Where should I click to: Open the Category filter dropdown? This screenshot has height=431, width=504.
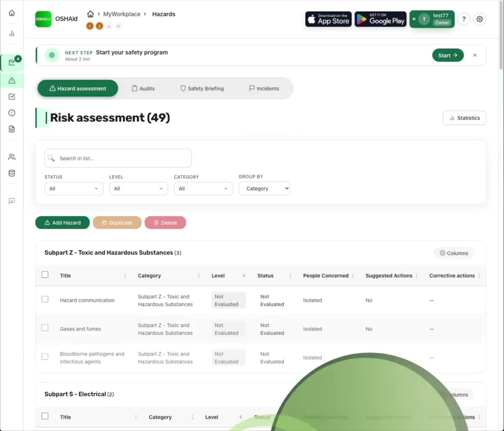203,189
